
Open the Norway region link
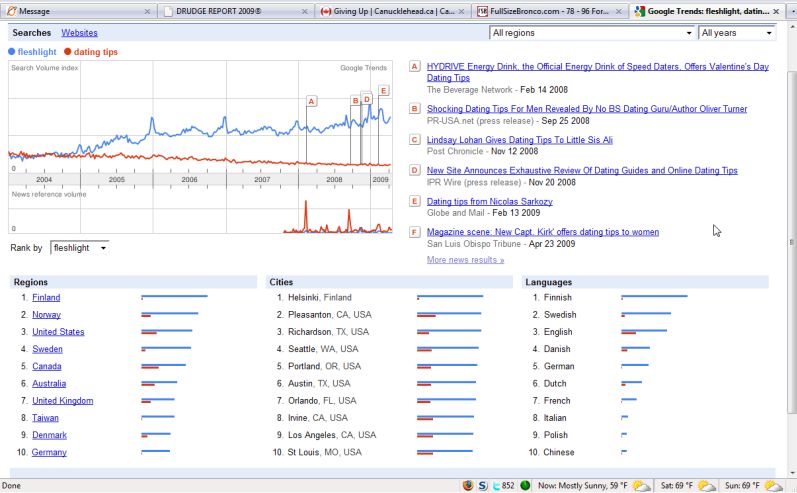coord(46,315)
